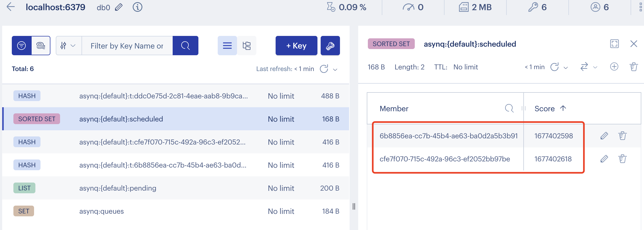
Task: Edit database alias with pencil icon
Action: click(x=119, y=7)
